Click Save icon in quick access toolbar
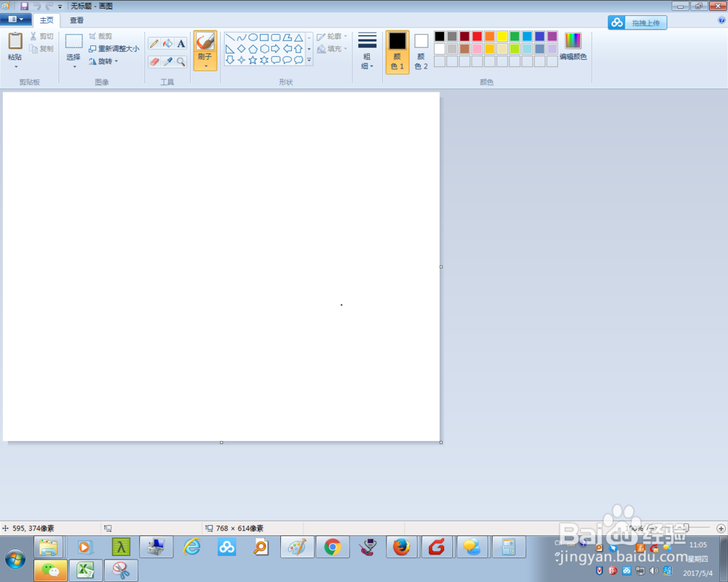This screenshot has height=582, width=728. [x=25, y=6]
